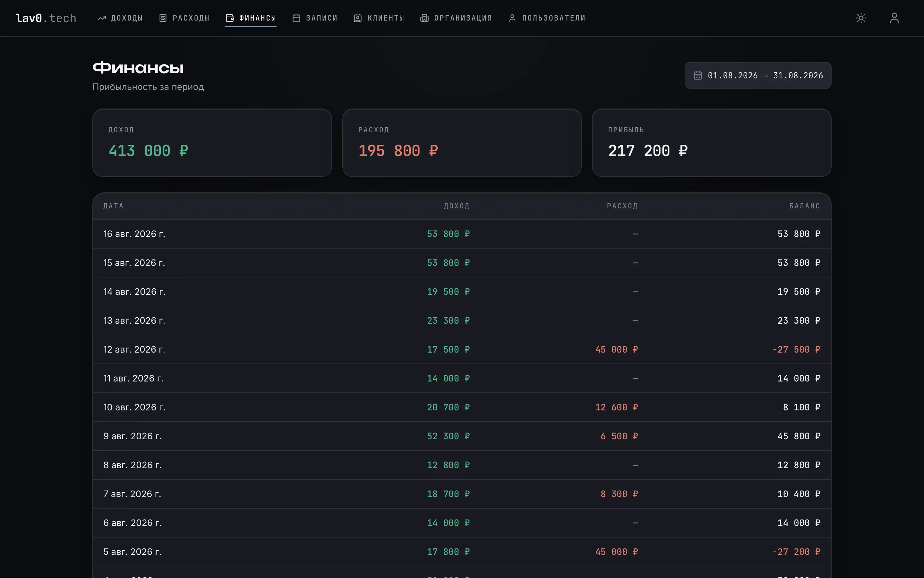Image resolution: width=924 pixels, height=578 pixels.
Task: Click the 6 500 ₽ expense value
Action: (x=619, y=436)
